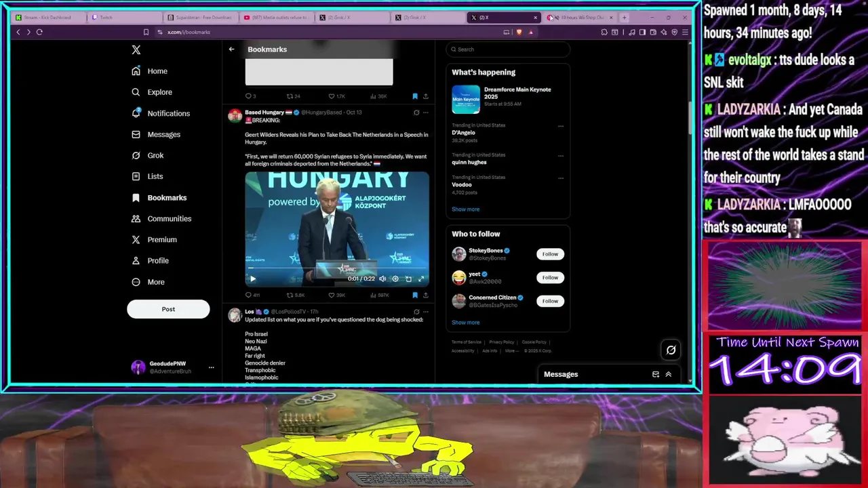Screen dimensions: 868x488
Task: Repost the Based Hungary post
Action: (295, 295)
